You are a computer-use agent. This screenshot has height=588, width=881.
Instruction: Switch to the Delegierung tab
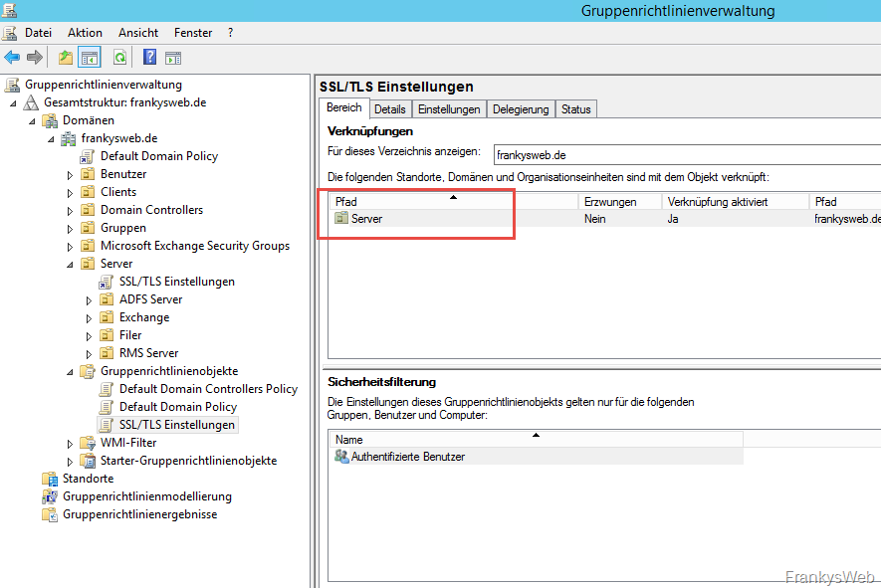(x=521, y=109)
